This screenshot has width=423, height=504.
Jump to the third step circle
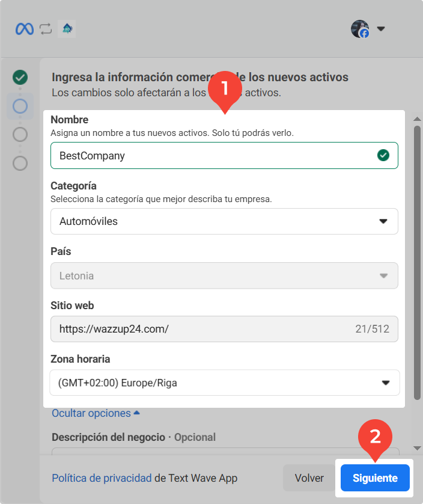point(20,134)
